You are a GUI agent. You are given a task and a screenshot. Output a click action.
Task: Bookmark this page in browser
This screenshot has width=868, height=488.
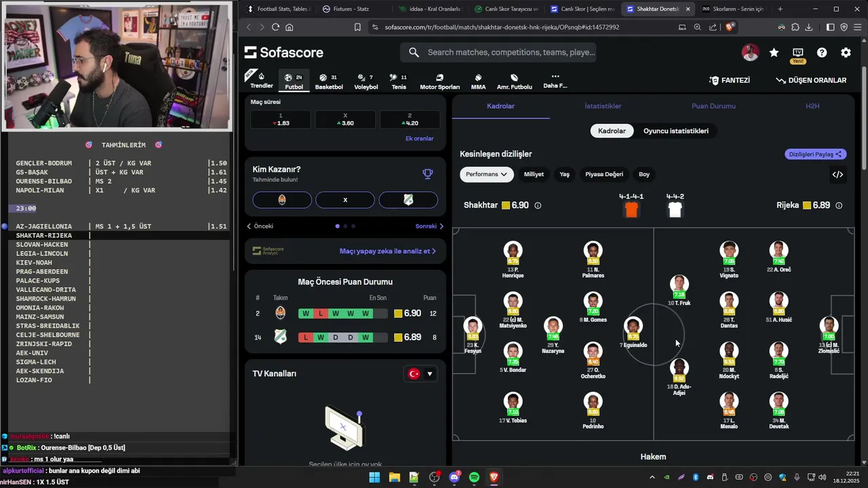[357, 27]
